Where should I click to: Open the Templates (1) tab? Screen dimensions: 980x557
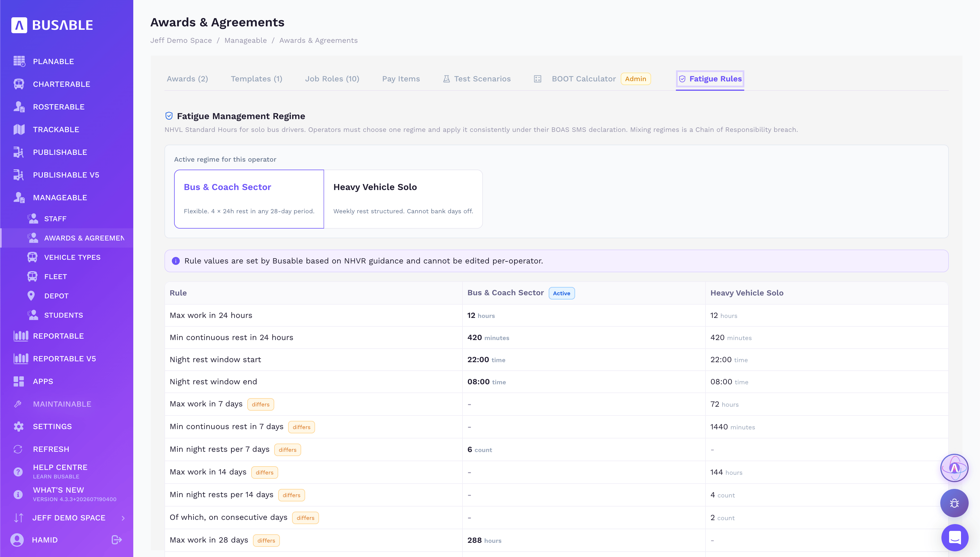[256, 79]
